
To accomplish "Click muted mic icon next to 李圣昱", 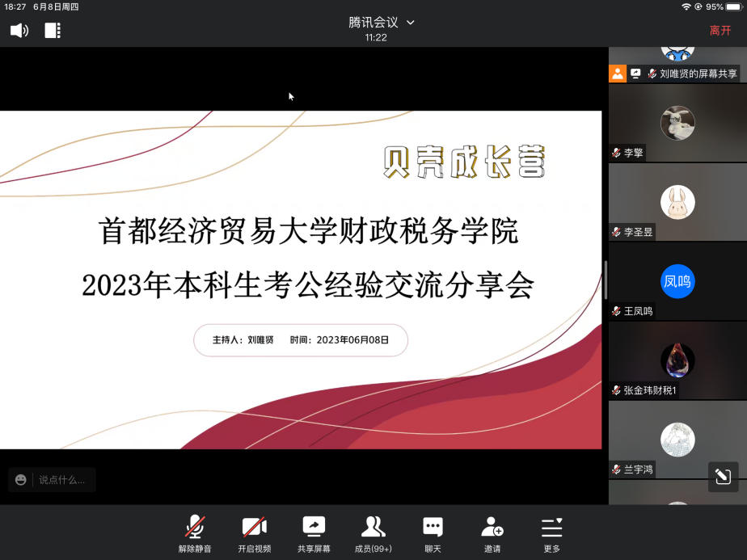I will tap(616, 232).
